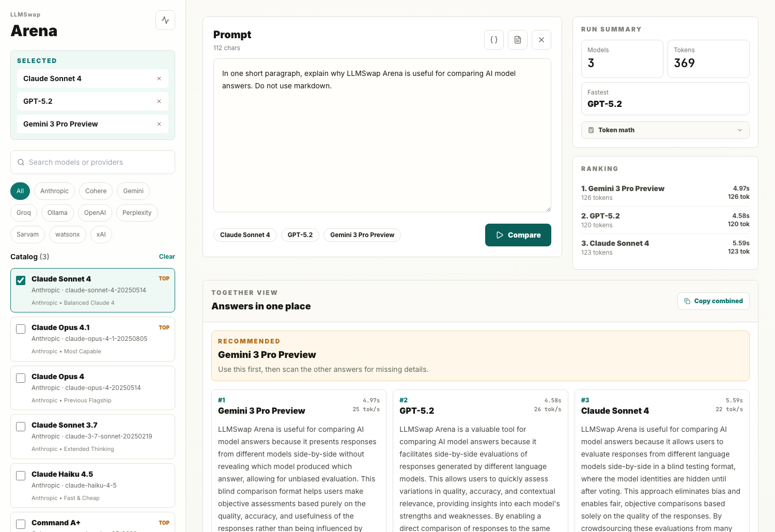775x532 pixels.
Task: Remove GPT-5.2 from selected models
Action: 159,101
